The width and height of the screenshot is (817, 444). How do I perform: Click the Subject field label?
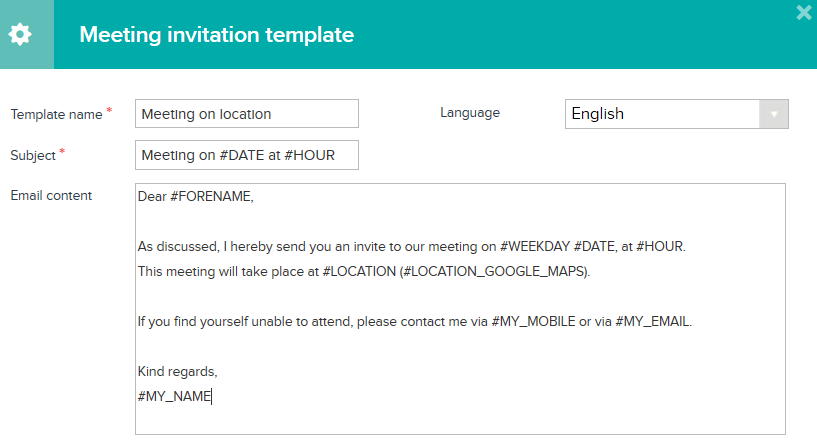pos(32,155)
